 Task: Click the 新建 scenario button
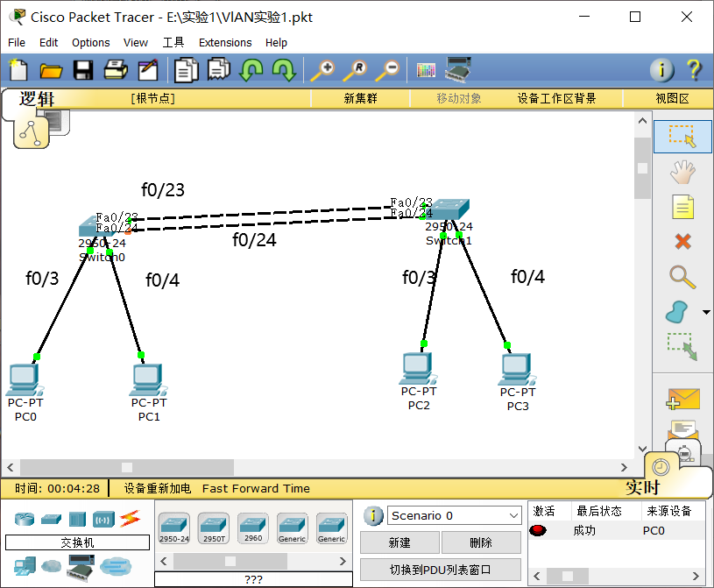tap(399, 542)
